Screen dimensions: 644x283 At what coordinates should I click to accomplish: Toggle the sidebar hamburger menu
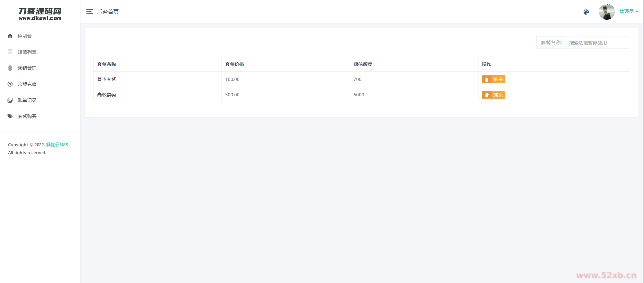(89, 12)
